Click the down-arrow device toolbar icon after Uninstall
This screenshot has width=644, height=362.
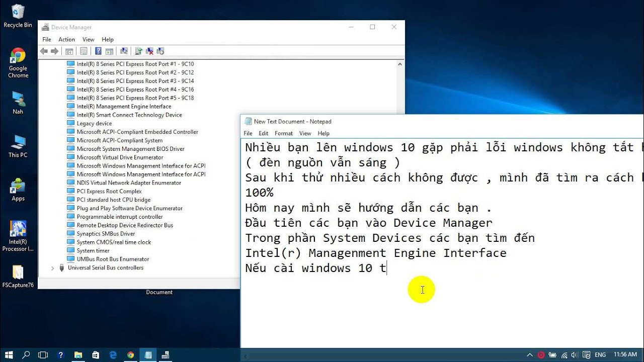click(x=160, y=51)
